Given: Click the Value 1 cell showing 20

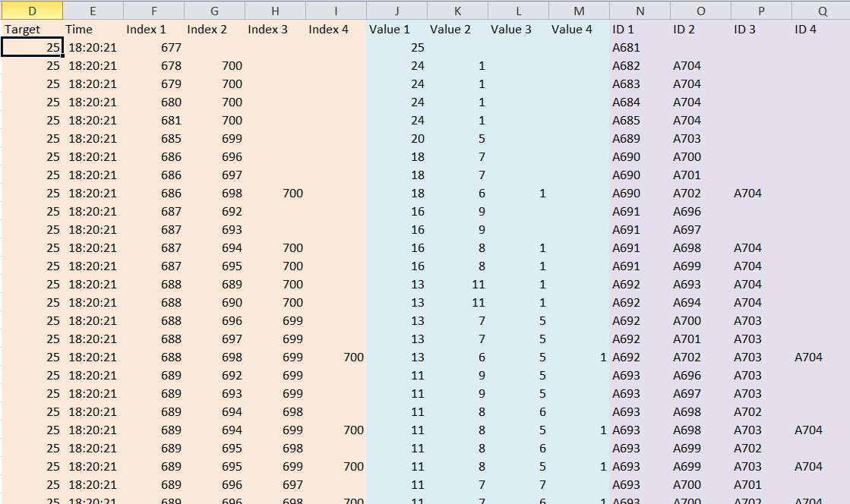Looking at the screenshot, I should click(397, 139).
